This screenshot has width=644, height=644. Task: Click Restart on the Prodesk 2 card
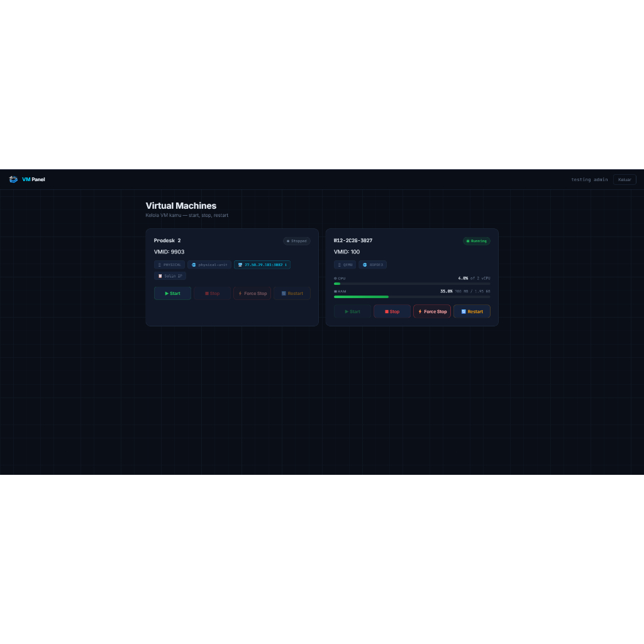[292, 293]
